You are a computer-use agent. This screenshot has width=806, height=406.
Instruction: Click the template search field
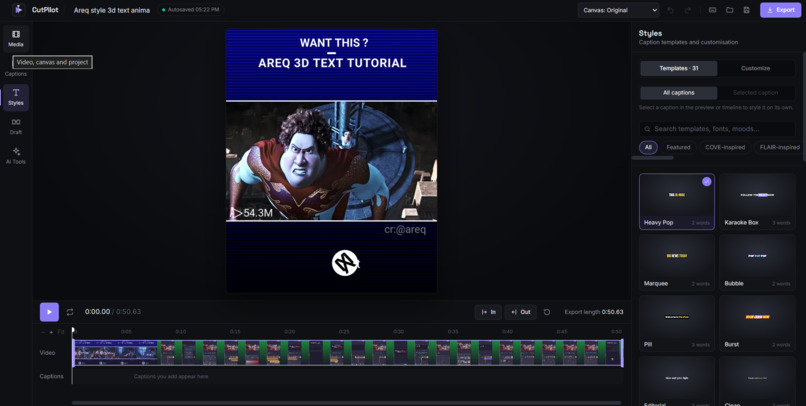point(717,129)
